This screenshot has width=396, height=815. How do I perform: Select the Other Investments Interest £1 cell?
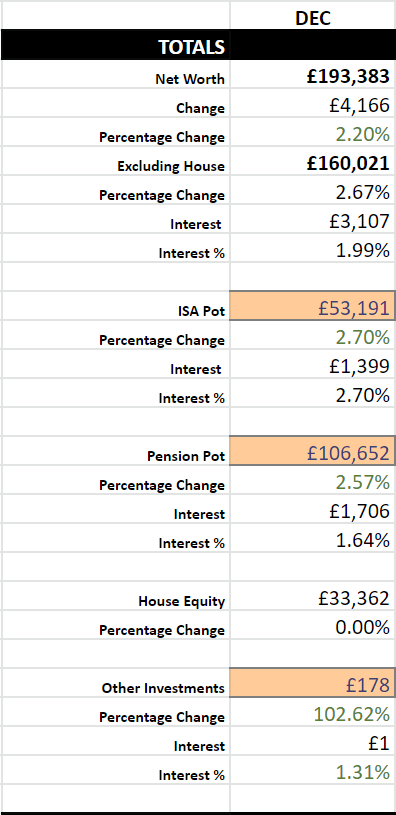tap(313, 742)
